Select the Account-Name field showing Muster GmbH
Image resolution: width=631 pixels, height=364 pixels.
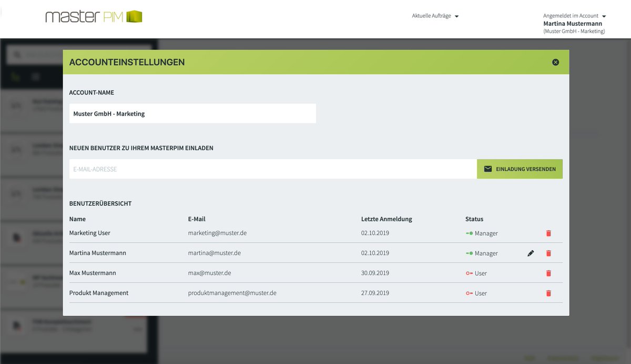192,113
